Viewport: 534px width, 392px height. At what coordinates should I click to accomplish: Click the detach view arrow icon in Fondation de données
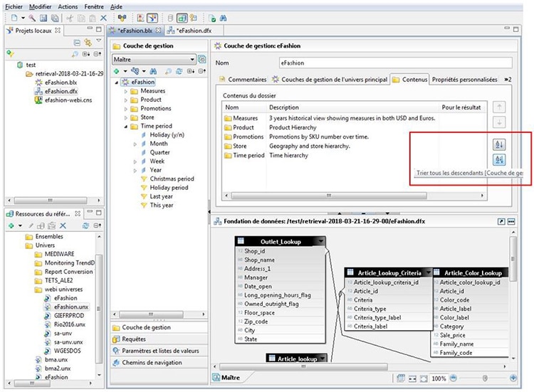(501, 221)
